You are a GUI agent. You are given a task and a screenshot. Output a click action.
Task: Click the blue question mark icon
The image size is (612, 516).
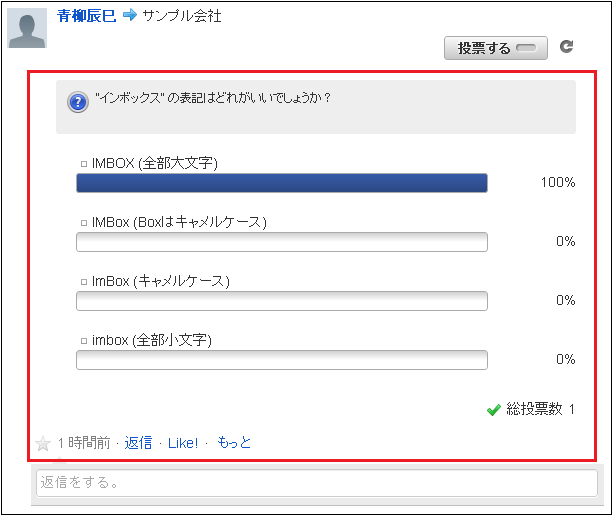(x=78, y=102)
